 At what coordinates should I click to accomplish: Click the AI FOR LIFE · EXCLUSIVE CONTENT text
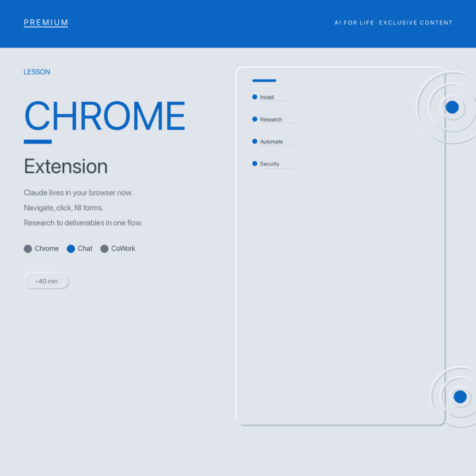tap(393, 22)
